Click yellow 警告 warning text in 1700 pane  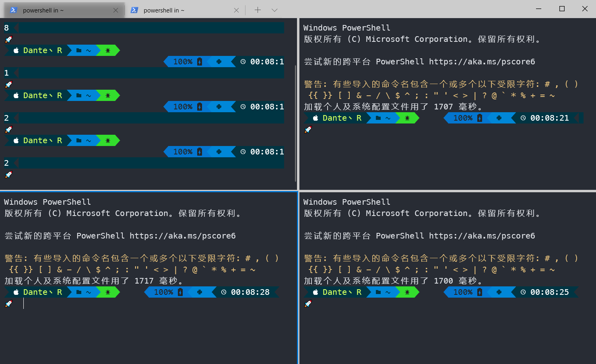(x=441, y=264)
